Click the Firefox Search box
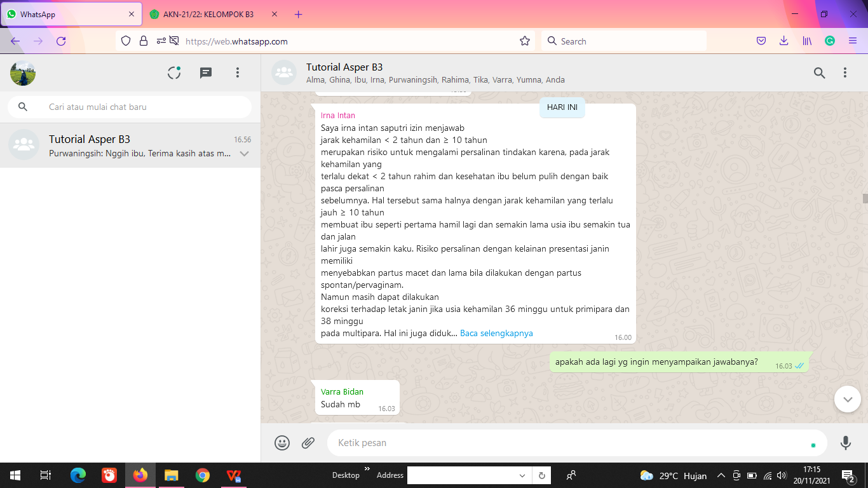Image resolution: width=868 pixels, height=488 pixels. (x=624, y=41)
